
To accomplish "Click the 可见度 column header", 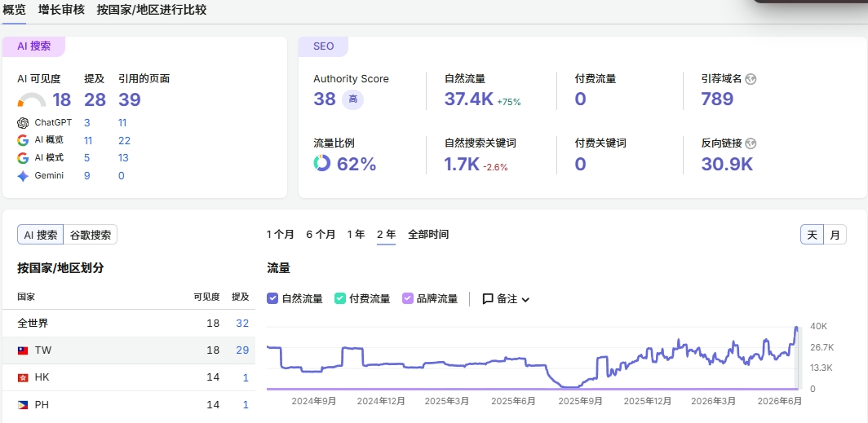I will point(206,297).
